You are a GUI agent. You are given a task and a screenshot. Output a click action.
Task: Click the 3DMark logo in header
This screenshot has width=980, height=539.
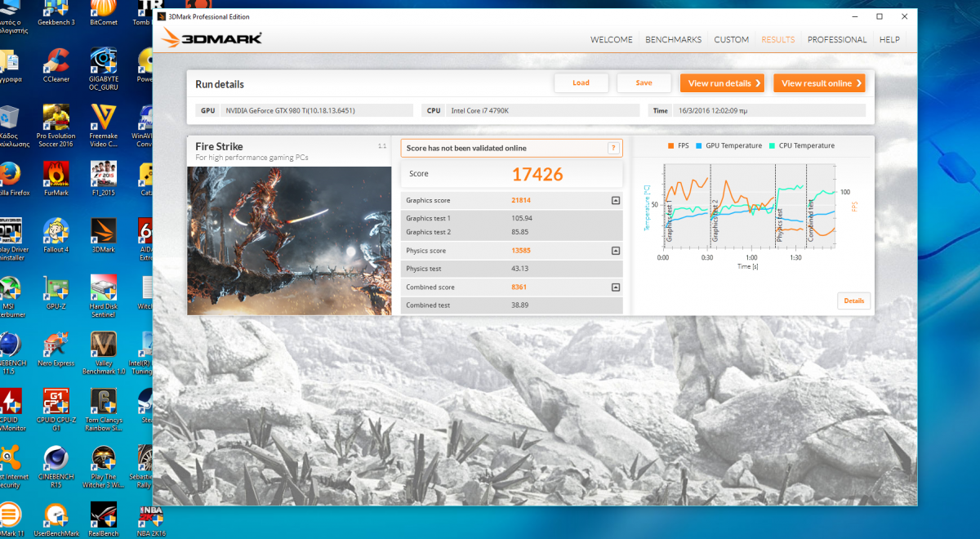coord(212,38)
